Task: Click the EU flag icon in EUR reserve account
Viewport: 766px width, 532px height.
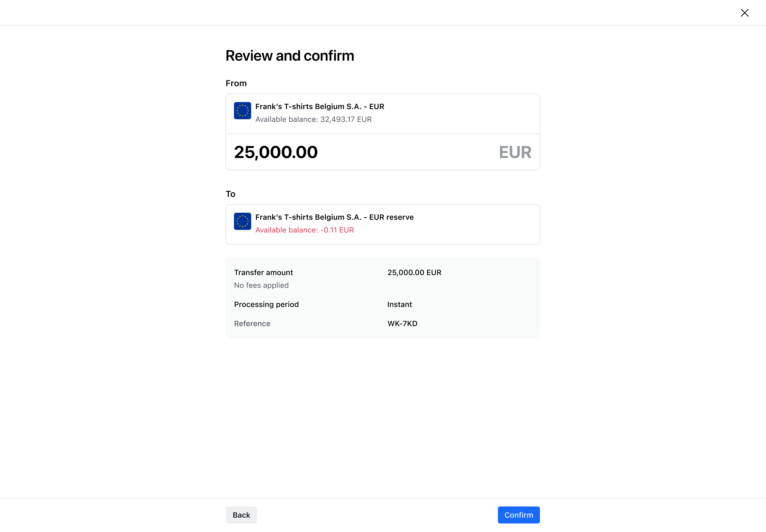Action: coord(242,221)
